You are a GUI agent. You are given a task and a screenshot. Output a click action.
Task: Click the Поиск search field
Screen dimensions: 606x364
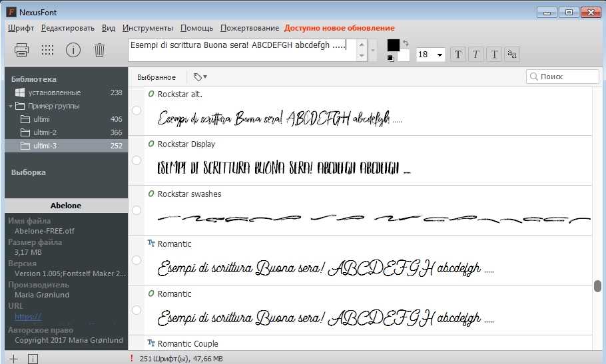tap(562, 77)
